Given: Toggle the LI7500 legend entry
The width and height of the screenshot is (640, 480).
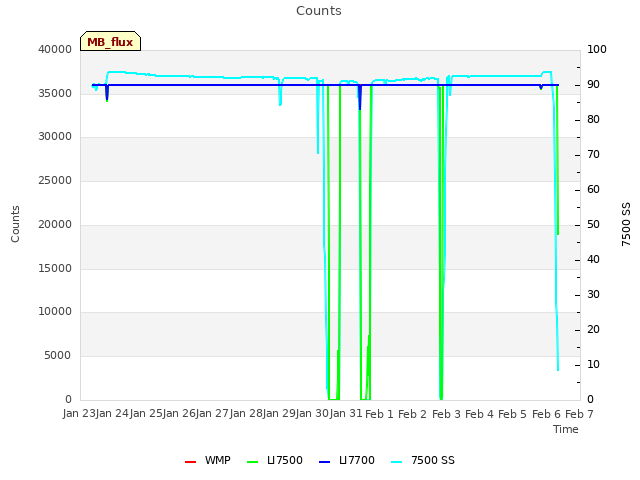Looking at the screenshot, I should 275,460.
